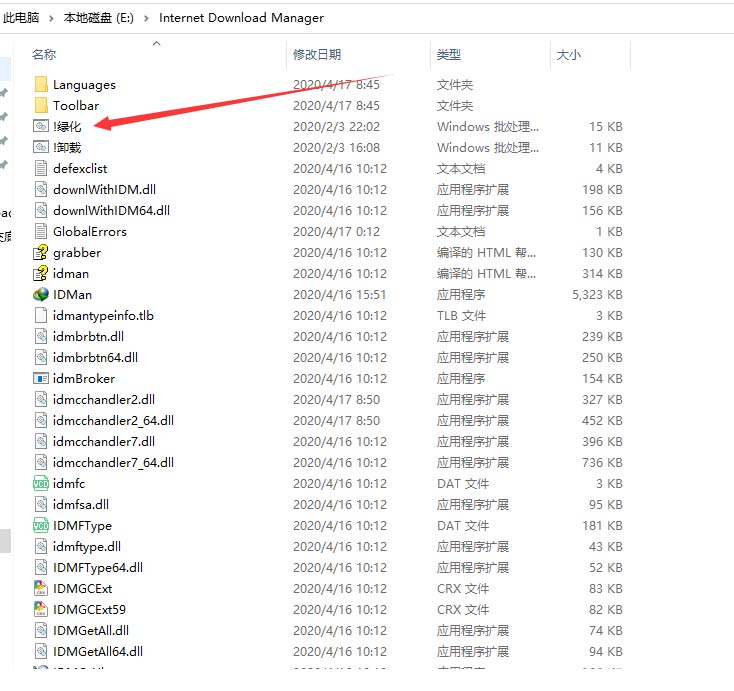Navigate to 此电脑 in the address bar

[21, 18]
